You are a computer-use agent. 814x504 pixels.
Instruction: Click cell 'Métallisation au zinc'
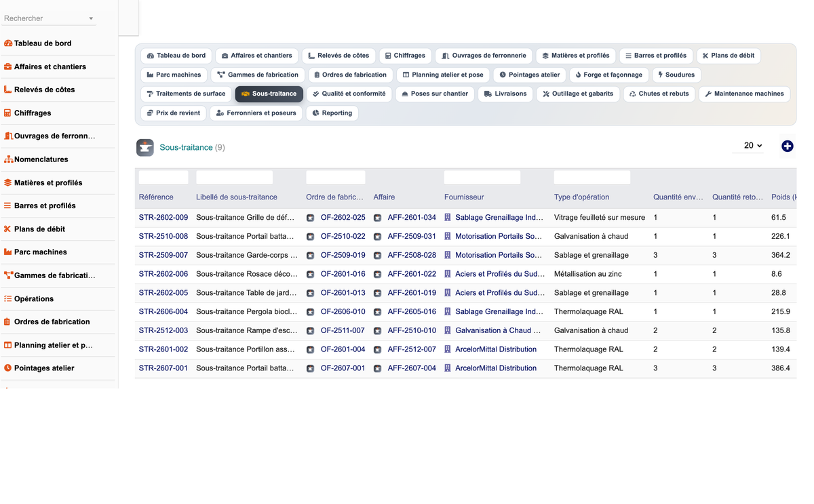point(588,274)
